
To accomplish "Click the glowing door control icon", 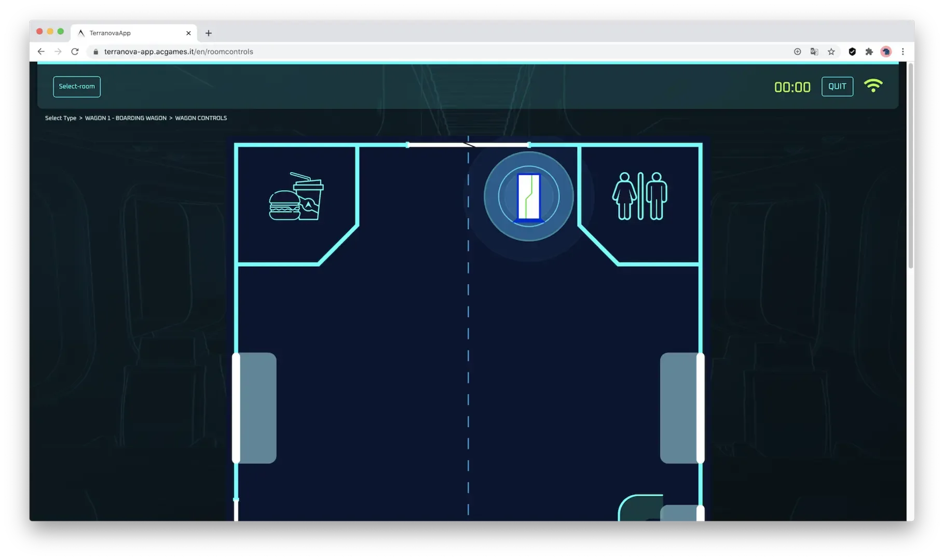I will [528, 197].
